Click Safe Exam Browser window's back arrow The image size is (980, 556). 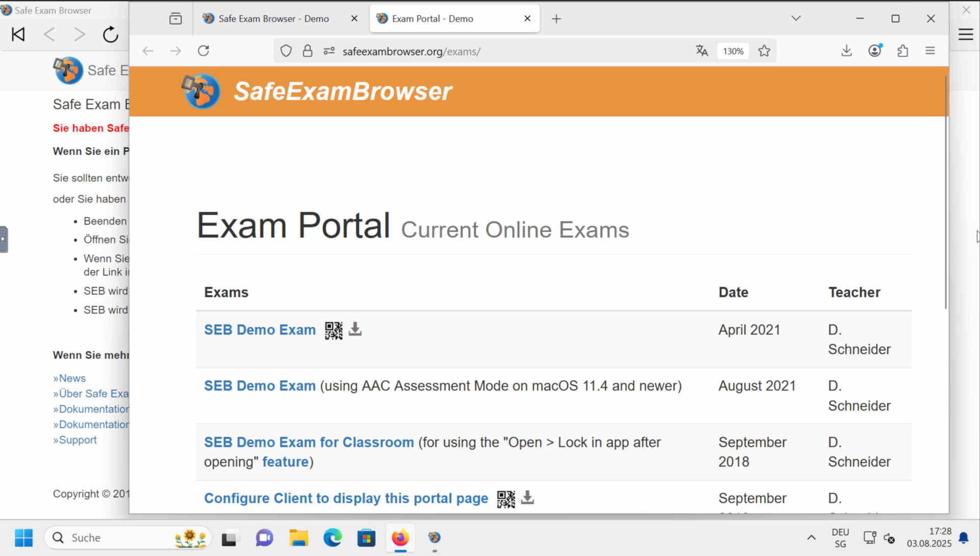click(49, 35)
